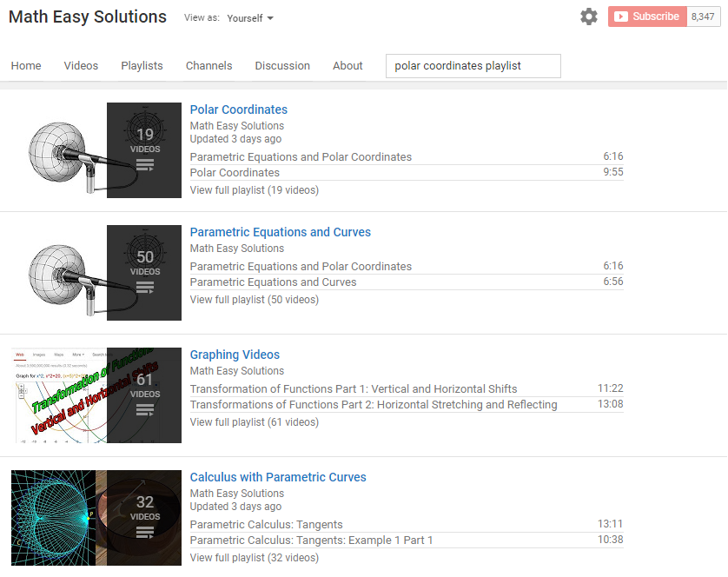Viewport: 728px width, 577px height.
Task: Click the 50 videos playlist thumbnail
Action: pos(96,273)
